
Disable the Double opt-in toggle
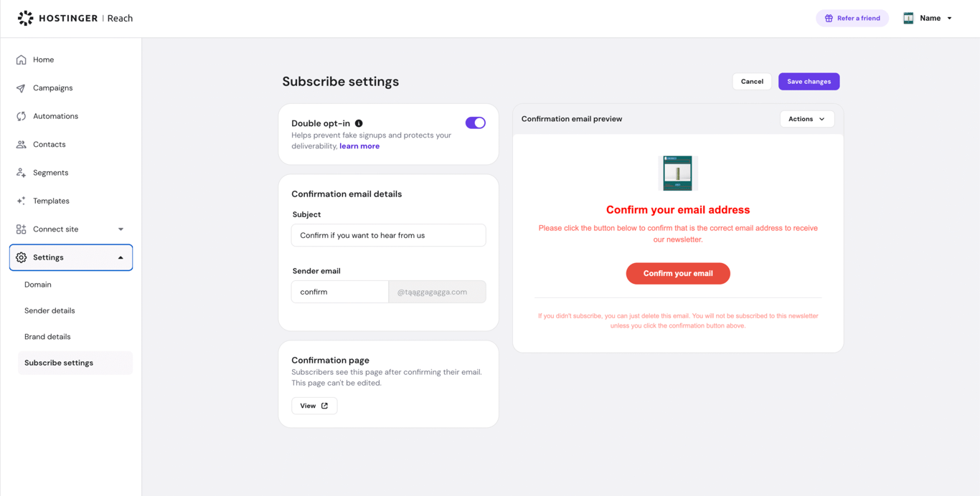point(475,123)
